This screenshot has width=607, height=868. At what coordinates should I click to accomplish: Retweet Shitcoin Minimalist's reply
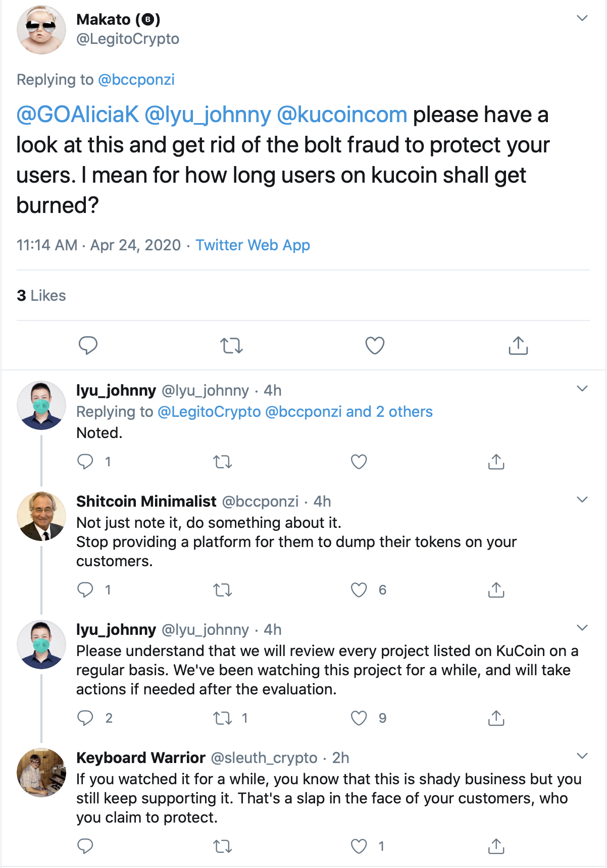(x=222, y=590)
